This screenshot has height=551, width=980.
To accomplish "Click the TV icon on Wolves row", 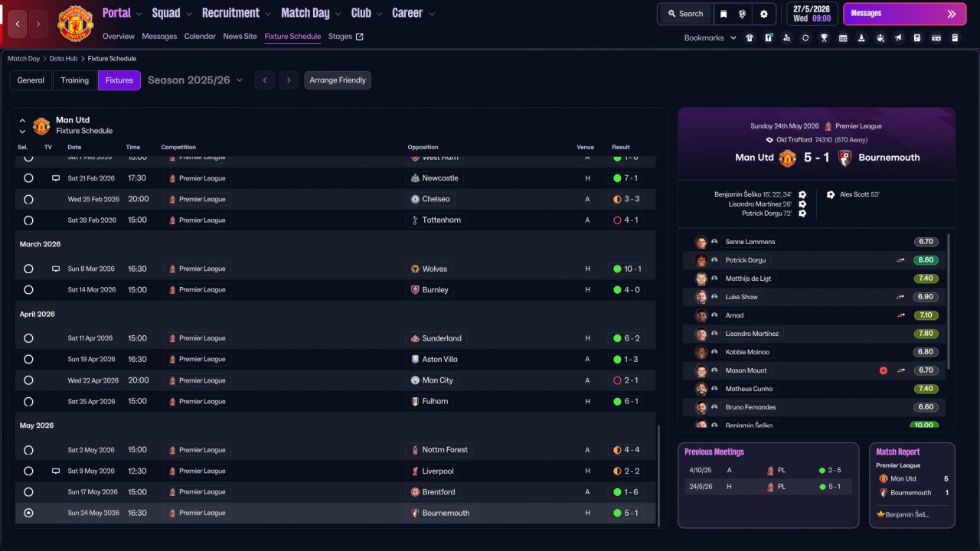I will click(56, 269).
